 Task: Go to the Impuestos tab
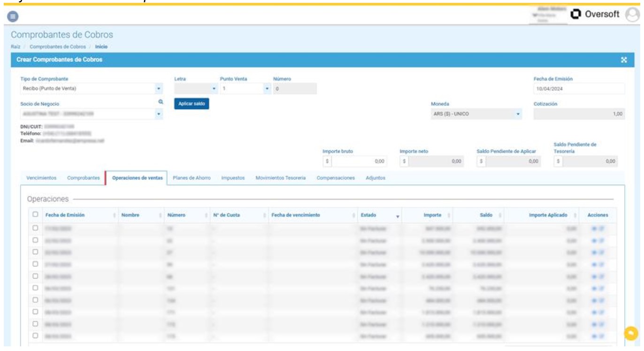(x=233, y=178)
